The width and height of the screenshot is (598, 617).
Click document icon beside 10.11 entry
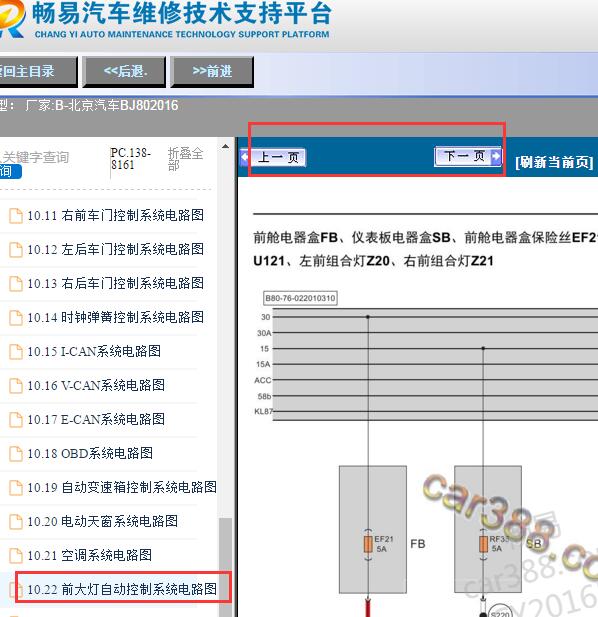16,216
